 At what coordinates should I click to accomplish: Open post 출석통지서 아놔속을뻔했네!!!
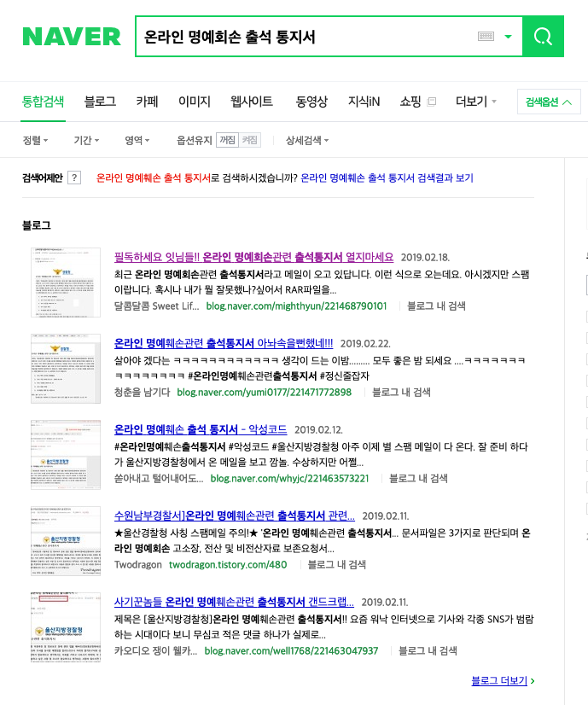click(224, 343)
